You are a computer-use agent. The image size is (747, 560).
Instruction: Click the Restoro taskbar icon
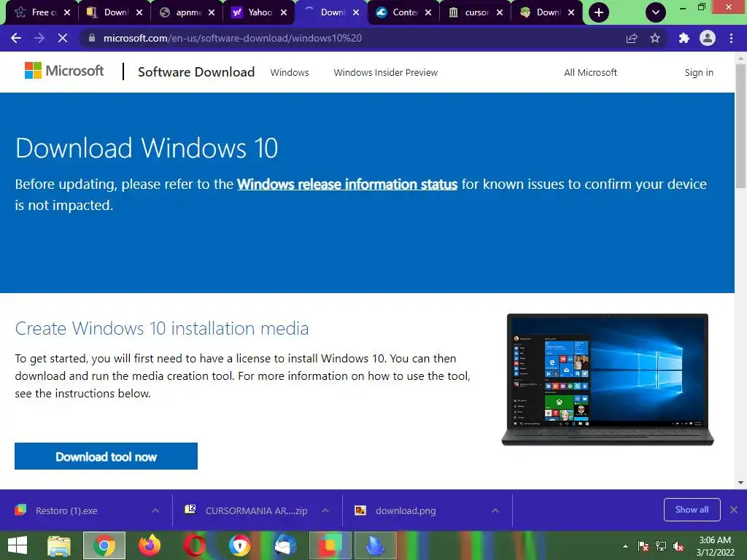pyautogui.click(x=330, y=545)
